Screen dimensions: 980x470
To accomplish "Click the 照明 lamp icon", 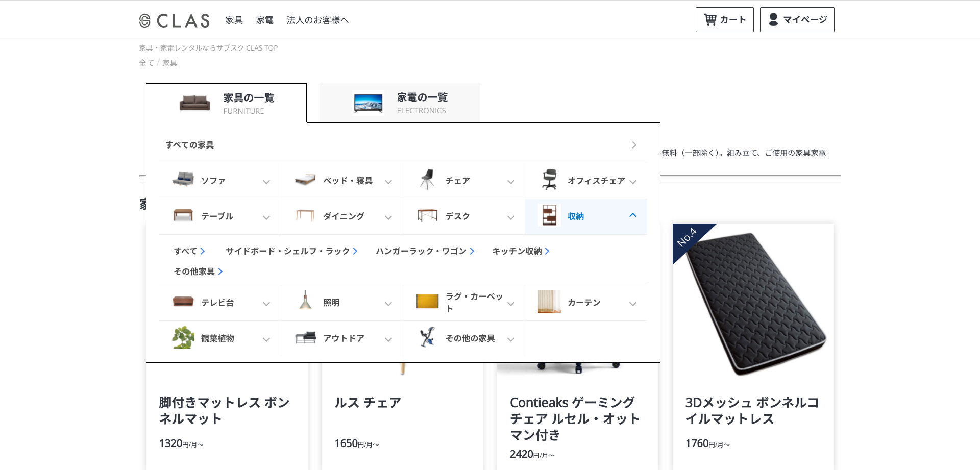I will [x=305, y=300].
